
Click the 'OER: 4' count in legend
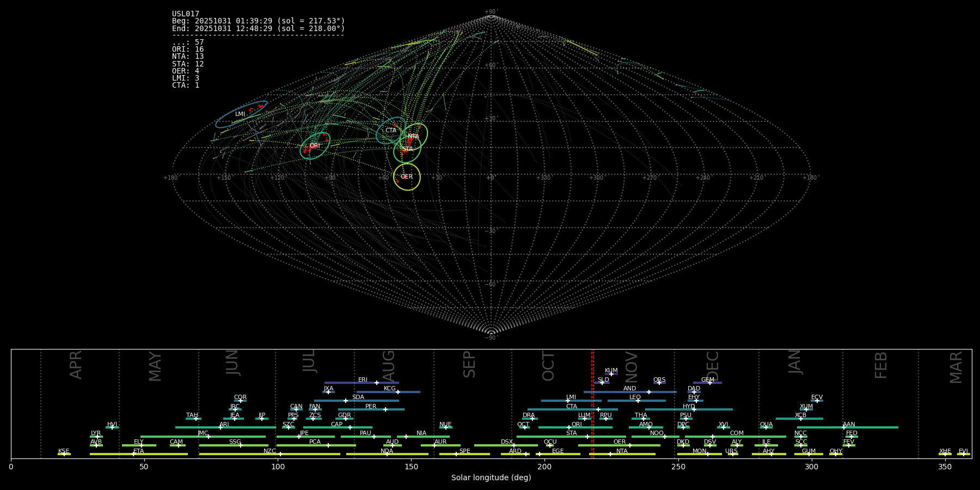[x=186, y=71]
